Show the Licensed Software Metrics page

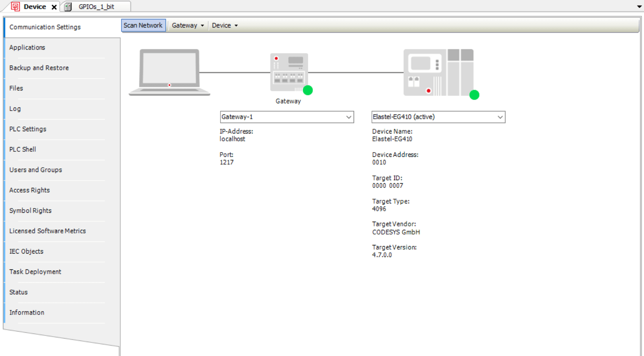pos(47,231)
